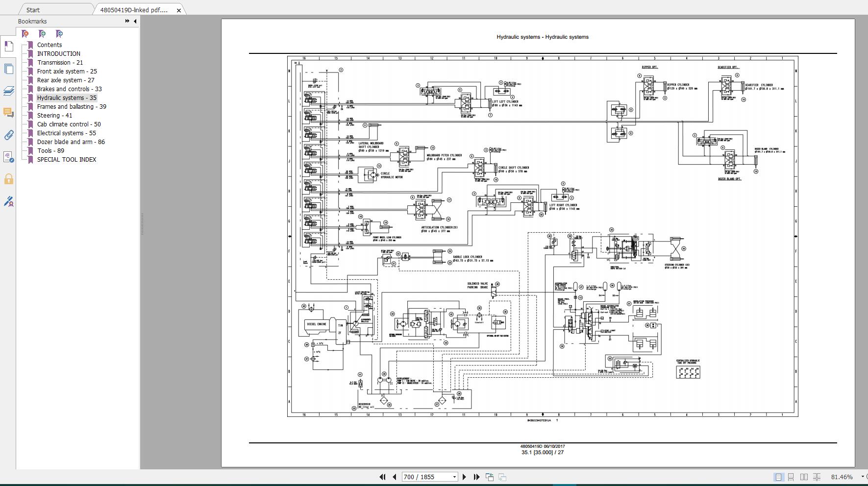Screen dimensions: 868x486
Task: Switch to the Start tab
Action: click(33, 10)
